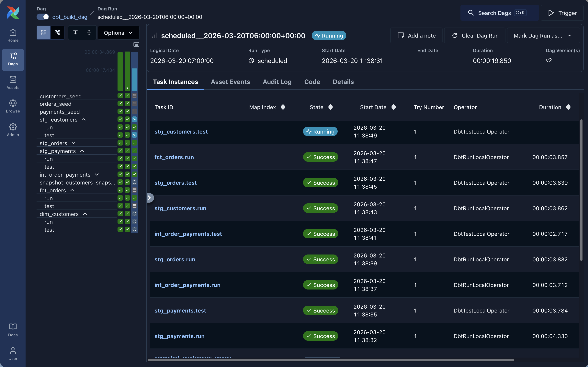Switch to graph view with the graph icon
The height and width of the screenshot is (367, 588).
(57, 32)
